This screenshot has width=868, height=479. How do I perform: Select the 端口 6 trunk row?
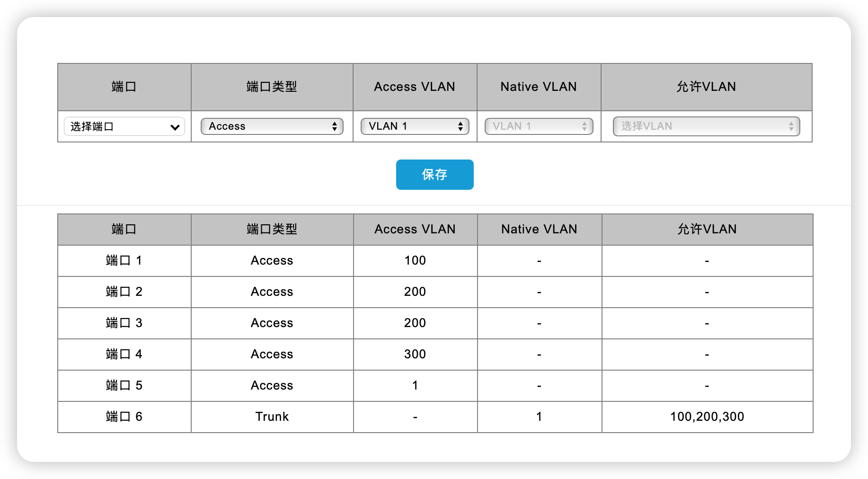pyautogui.click(x=124, y=417)
